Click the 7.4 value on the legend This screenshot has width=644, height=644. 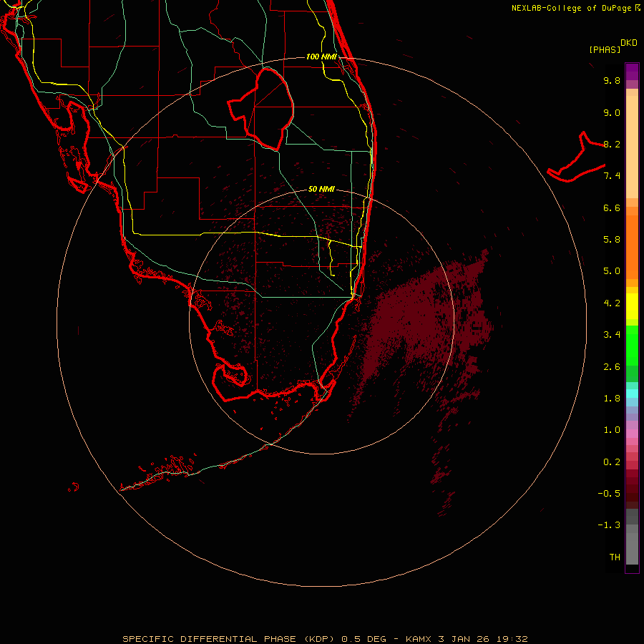pos(612,176)
